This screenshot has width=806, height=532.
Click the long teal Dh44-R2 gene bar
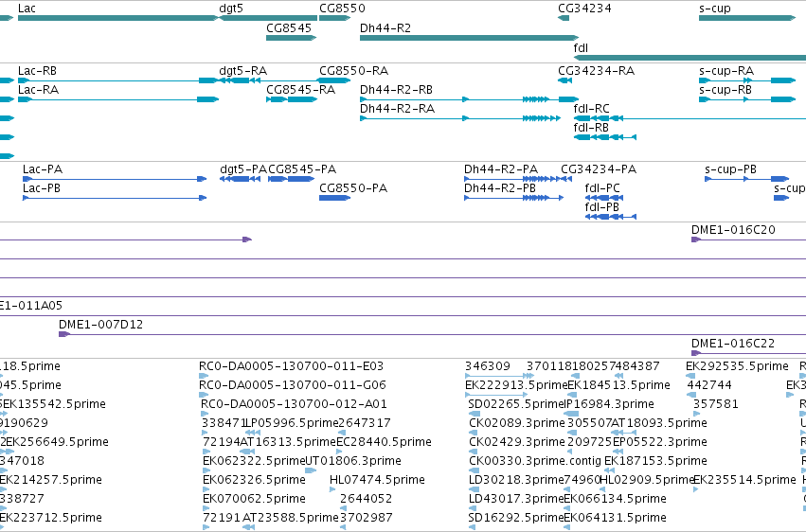click(470, 38)
